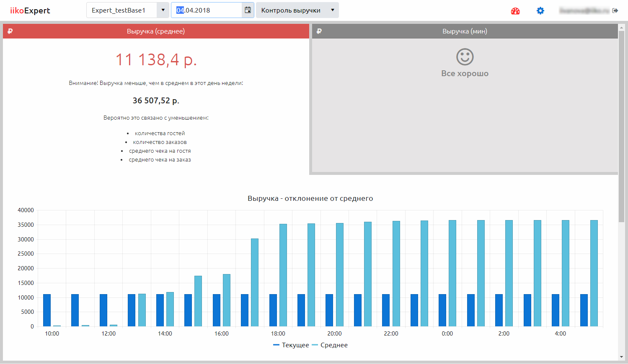Open the calendar date picker icon
The height and width of the screenshot is (364, 628).
point(248,10)
